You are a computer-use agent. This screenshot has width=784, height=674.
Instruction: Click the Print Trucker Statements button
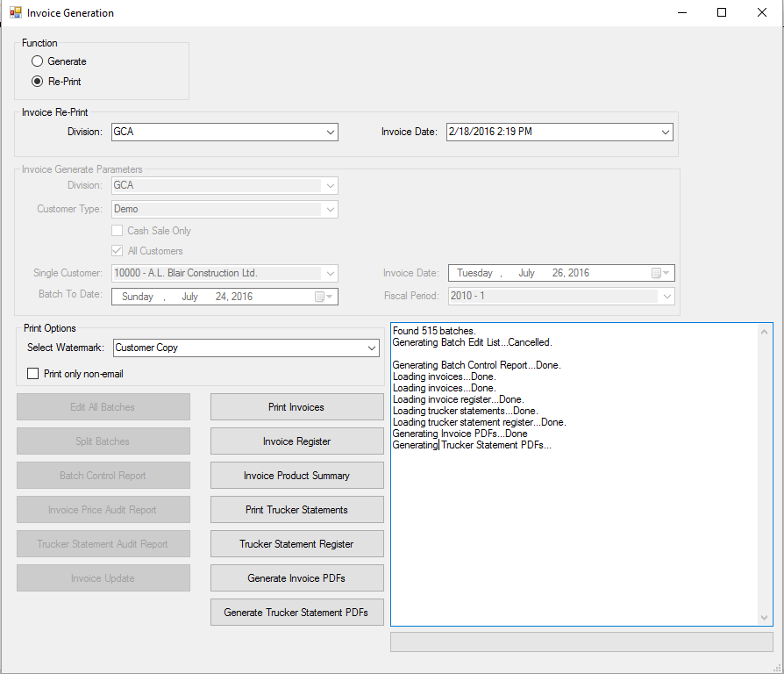click(297, 509)
